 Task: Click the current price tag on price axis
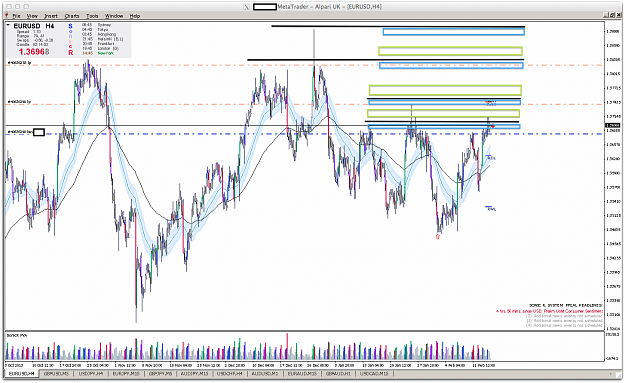[613, 126]
